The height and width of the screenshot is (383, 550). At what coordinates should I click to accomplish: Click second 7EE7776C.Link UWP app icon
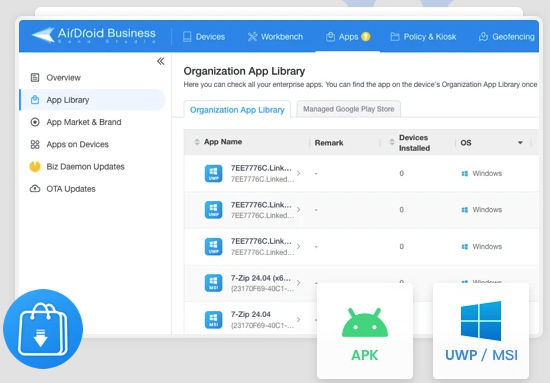[x=213, y=210]
